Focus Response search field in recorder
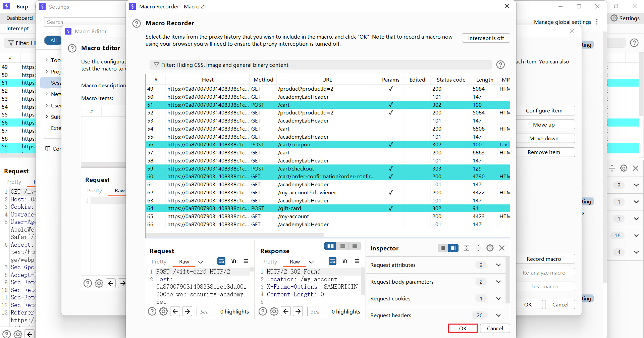This screenshot has width=644, height=338. click(x=315, y=311)
